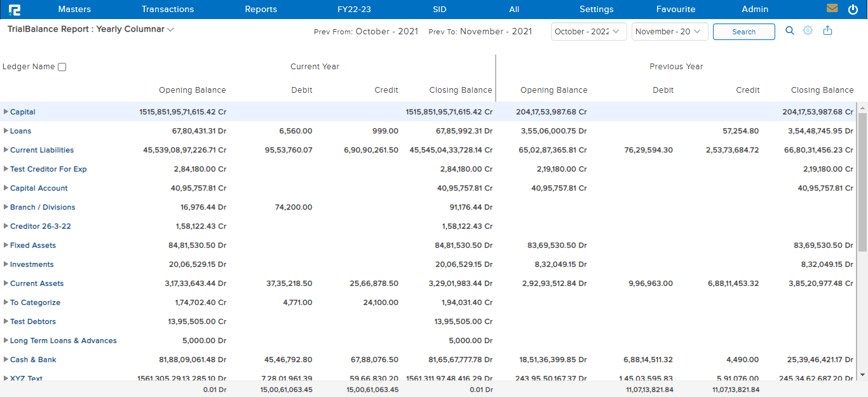
Task: Click the app logo home icon
Action: click(x=14, y=10)
